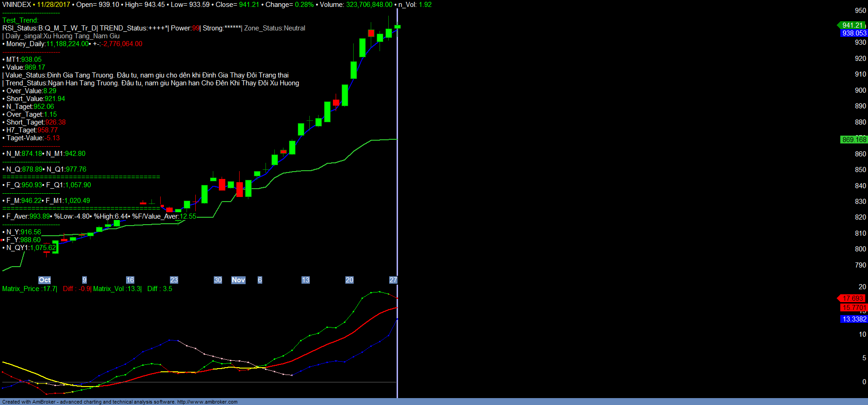The width and height of the screenshot is (868, 405).
Task: Select the Nov date axis label
Action: point(238,280)
